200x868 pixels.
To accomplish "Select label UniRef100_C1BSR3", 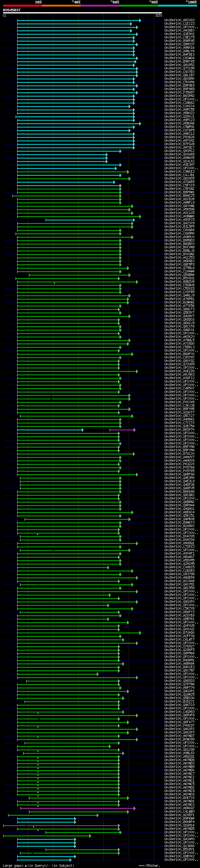I will click(x=179, y=571).
